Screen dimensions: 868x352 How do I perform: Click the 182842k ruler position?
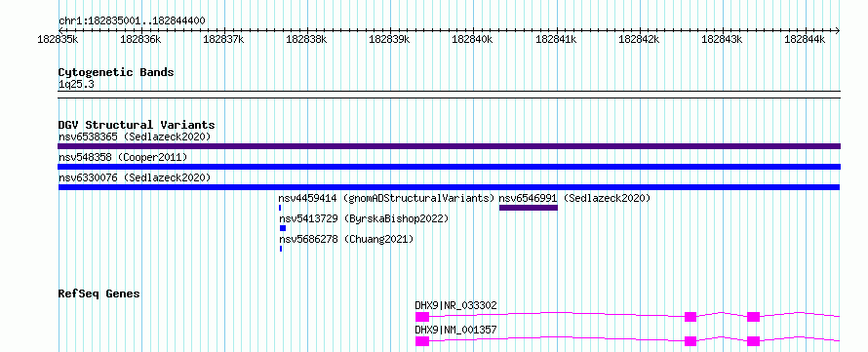tap(640, 39)
